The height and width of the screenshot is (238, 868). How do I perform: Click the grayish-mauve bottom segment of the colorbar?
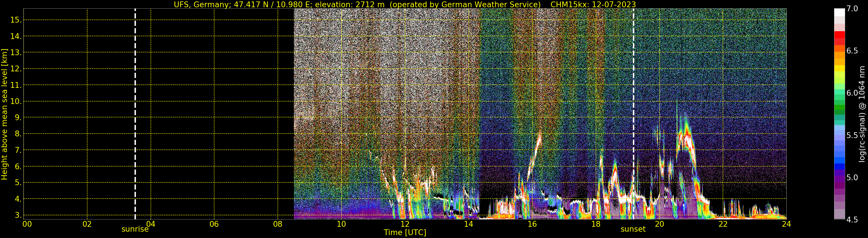839,214
